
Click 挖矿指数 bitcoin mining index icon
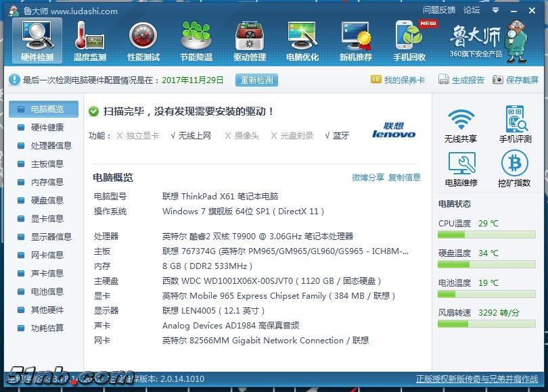coord(514,170)
